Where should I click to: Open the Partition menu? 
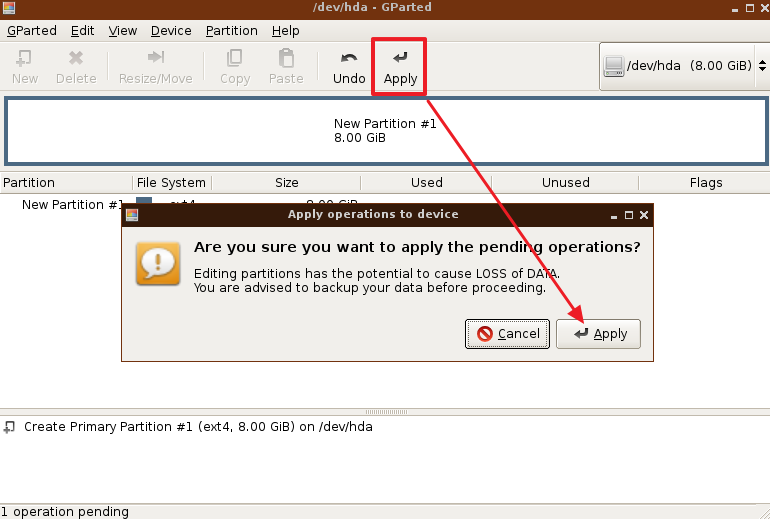[232, 31]
